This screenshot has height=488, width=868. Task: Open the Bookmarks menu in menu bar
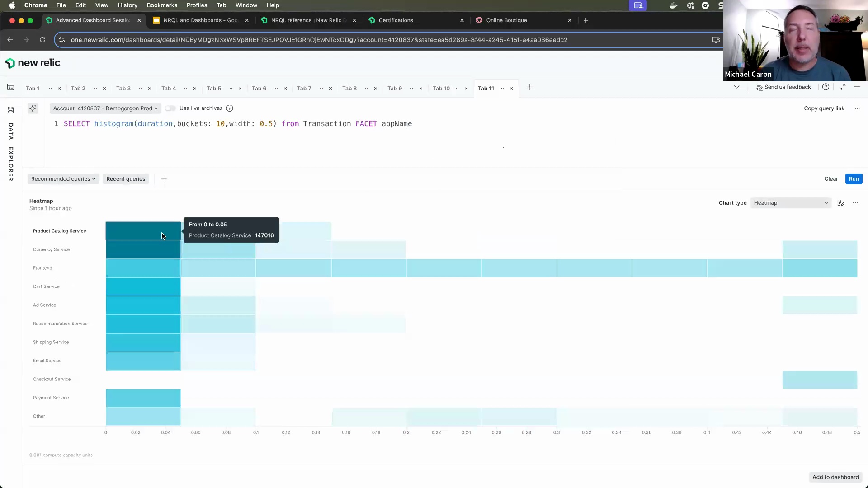pyautogui.click(x=162, y=5)
